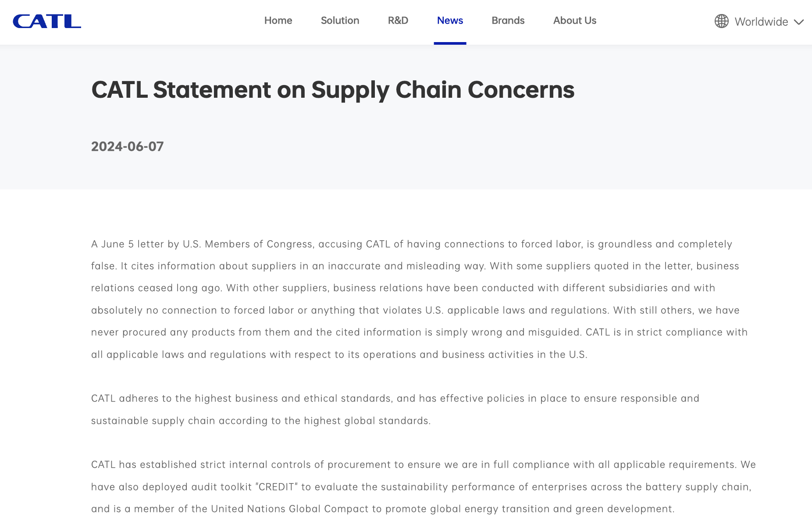
Task: Click the words "June 5 letter"
Action: [x=132, y=244]
